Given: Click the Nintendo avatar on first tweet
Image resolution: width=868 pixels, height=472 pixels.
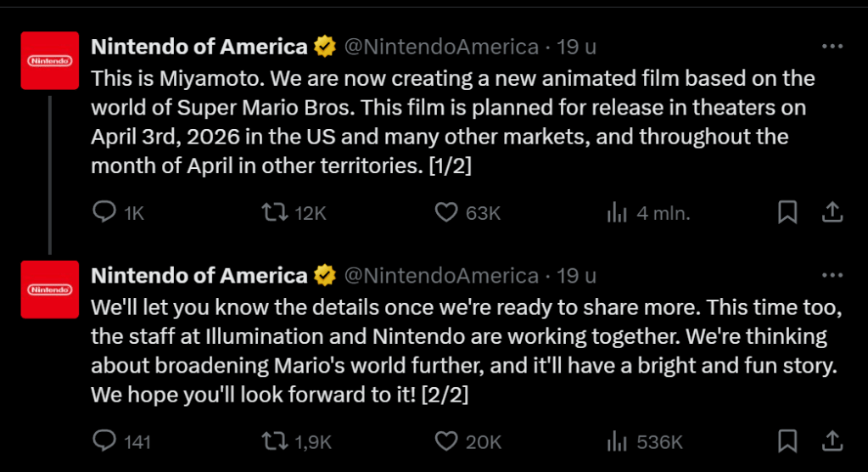Looking at the screenshot, I should [50, 60].
